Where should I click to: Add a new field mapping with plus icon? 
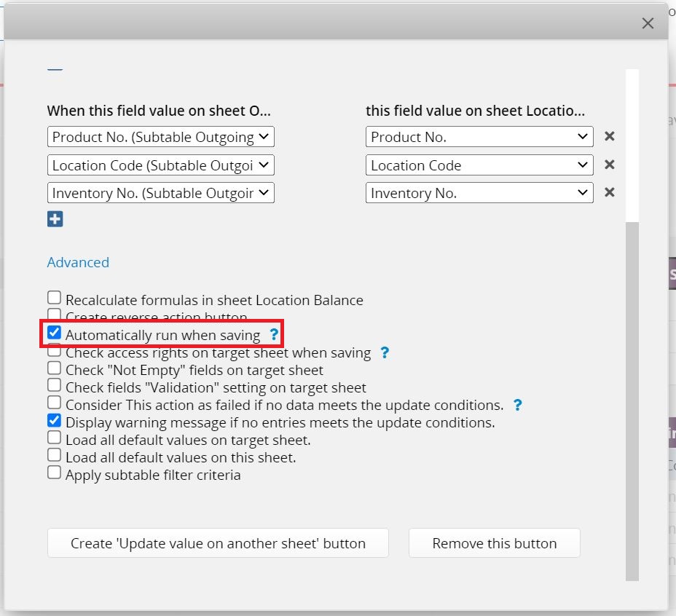click(x=55, y=219)
